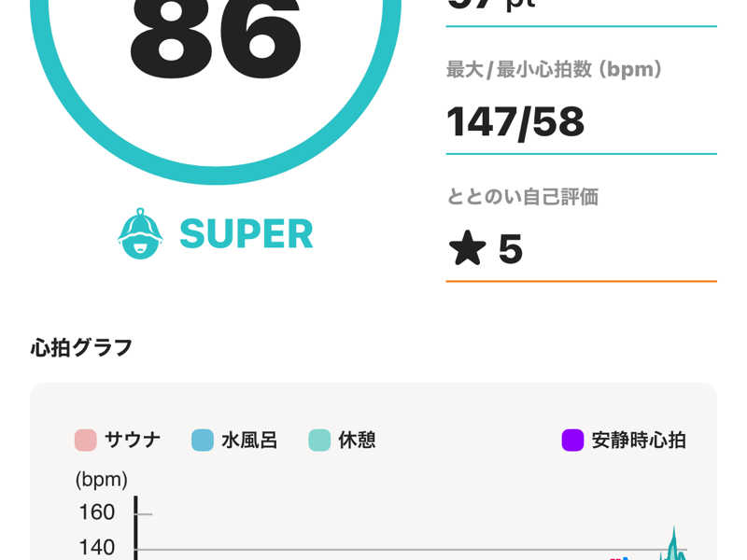This screenshot has height=560, width=747.
Task: Click the SUPER rank label
Action: pyautogui.click(x=247, y=234)
